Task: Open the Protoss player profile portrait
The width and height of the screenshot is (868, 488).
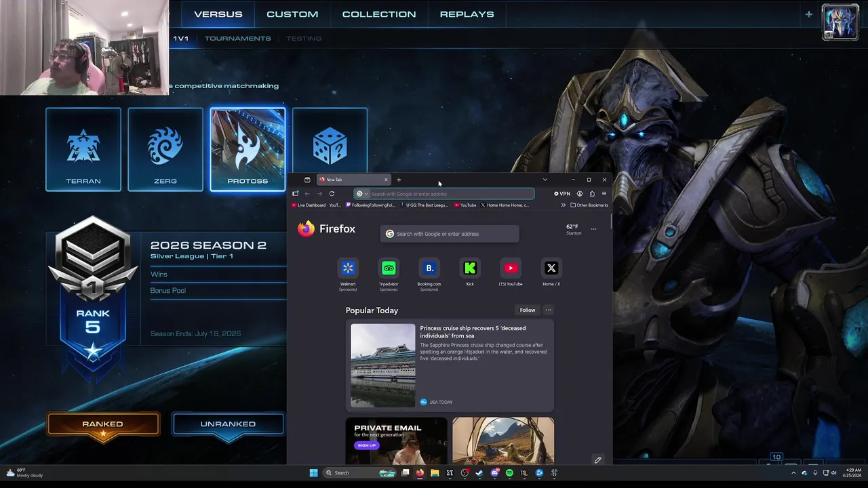Action: [840, 22]
